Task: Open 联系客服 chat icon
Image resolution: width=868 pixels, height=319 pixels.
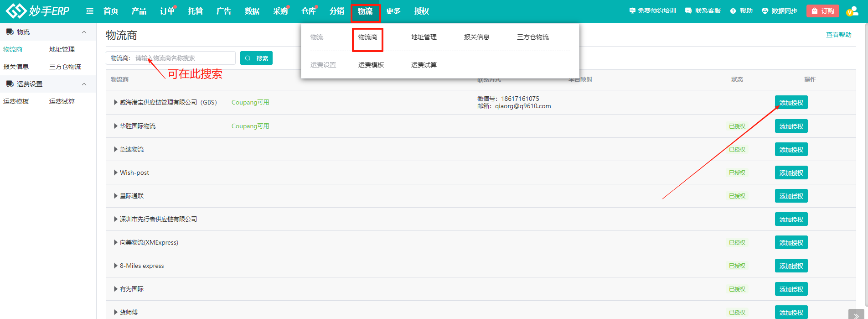Action: click(x=688, y=11)
